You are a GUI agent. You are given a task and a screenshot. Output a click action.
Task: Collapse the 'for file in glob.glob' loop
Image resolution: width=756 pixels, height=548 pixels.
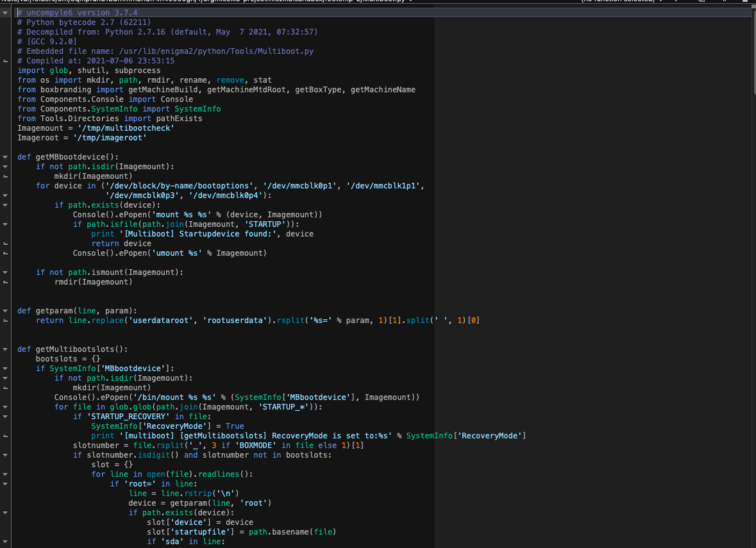click(6, 407)
